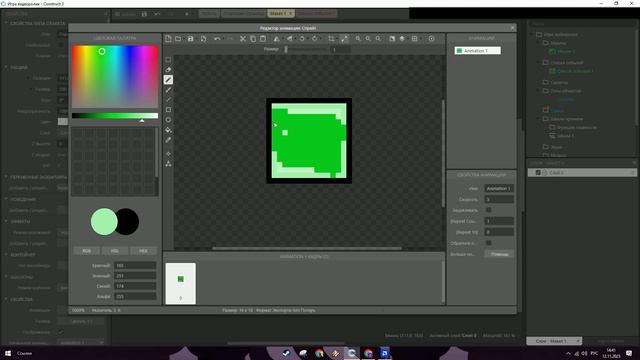Image resolution: width=640 pixels, height=360 pixels.
Task: Switch color input to HEX tab
Action: [143, 251]
